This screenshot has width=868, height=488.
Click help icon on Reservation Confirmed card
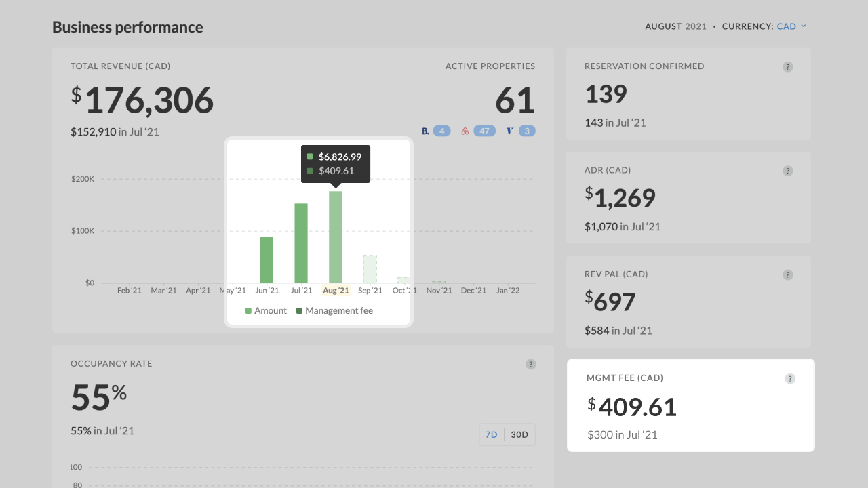point(787,66)
